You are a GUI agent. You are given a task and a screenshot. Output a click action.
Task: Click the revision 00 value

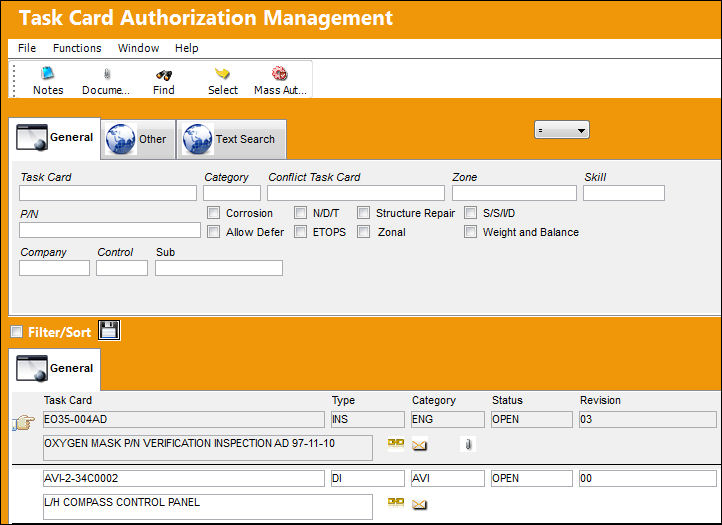coord(648,478)
